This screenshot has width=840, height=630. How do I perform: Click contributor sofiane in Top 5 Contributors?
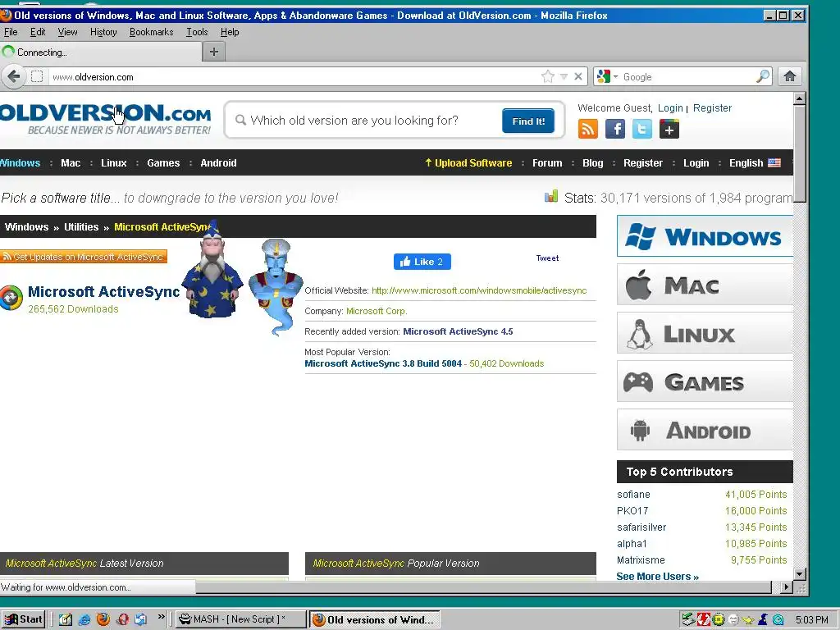point(633,495)
